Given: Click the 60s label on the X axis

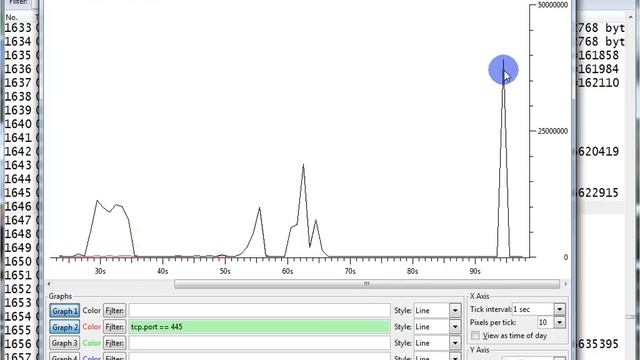Looking at the screenshot, I should [287, 271].
